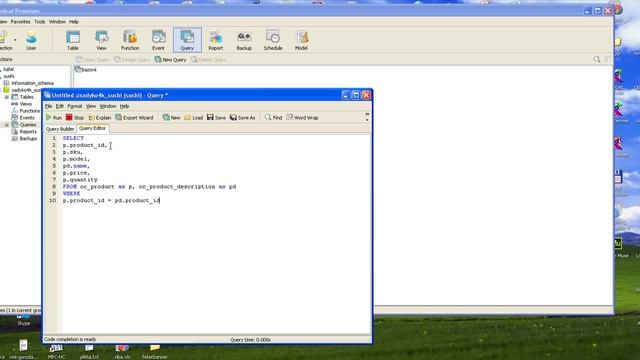Open the Function section in main toolbar

point(130,40)
